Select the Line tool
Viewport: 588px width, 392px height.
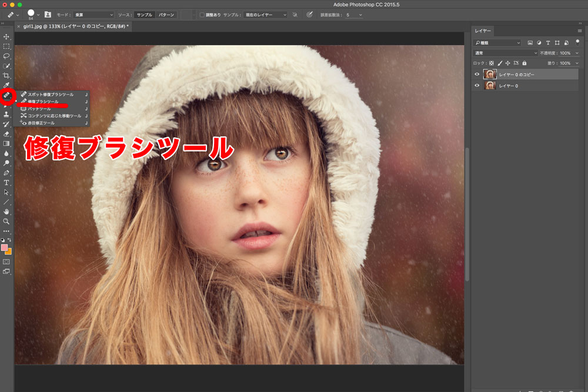tap(6, 202)
